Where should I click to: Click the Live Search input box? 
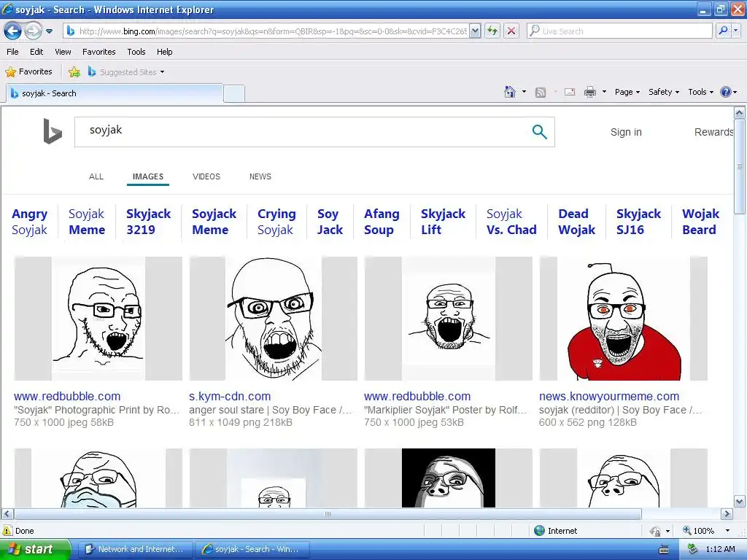tap(619, 31)
